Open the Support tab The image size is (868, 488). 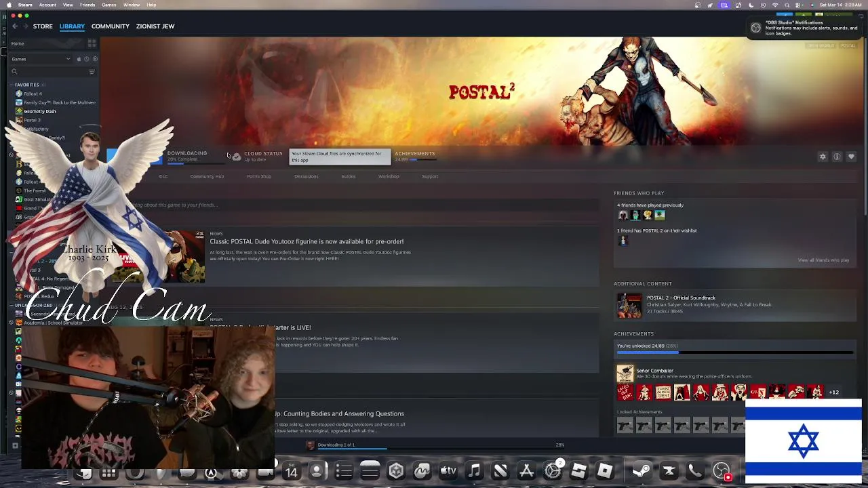[430, 176]
